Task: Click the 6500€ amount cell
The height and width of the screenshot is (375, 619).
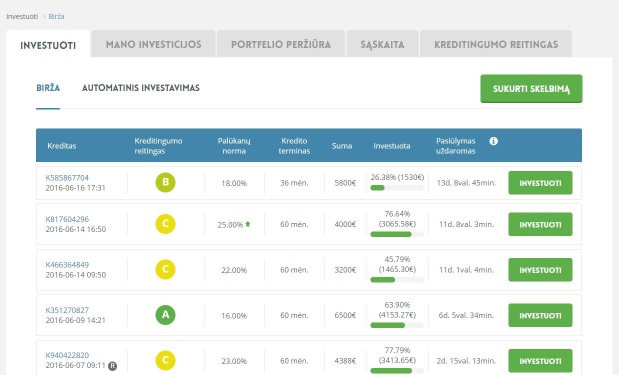Action: point(345,315)
